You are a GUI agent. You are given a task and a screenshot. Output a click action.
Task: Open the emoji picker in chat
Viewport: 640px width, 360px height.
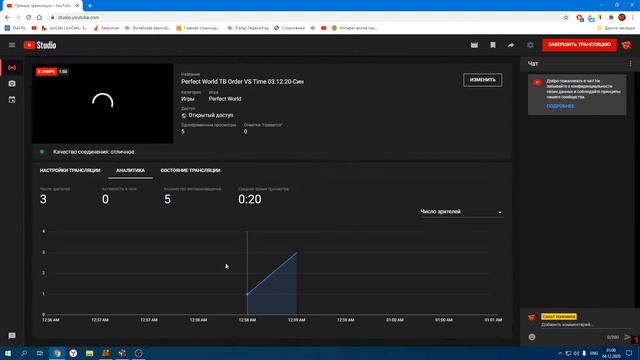pyautogui.click(x=532, y=337)
